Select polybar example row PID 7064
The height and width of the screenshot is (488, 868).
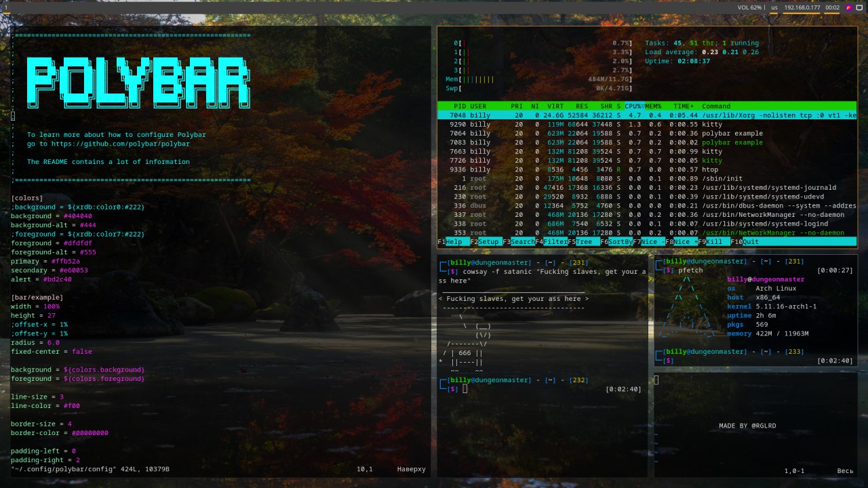click(647, 134)
